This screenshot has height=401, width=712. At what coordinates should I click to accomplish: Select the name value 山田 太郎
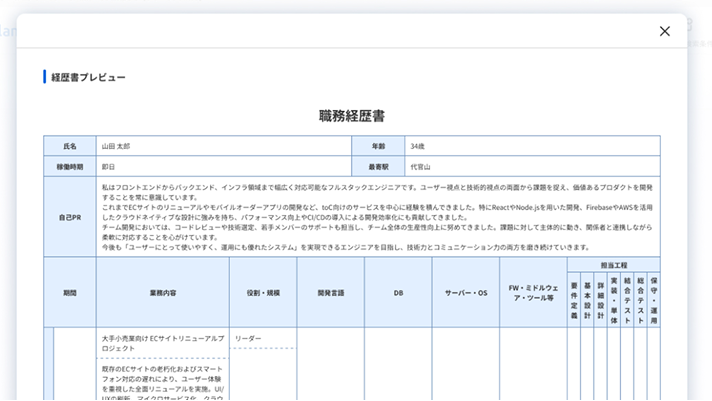(116, 146)
